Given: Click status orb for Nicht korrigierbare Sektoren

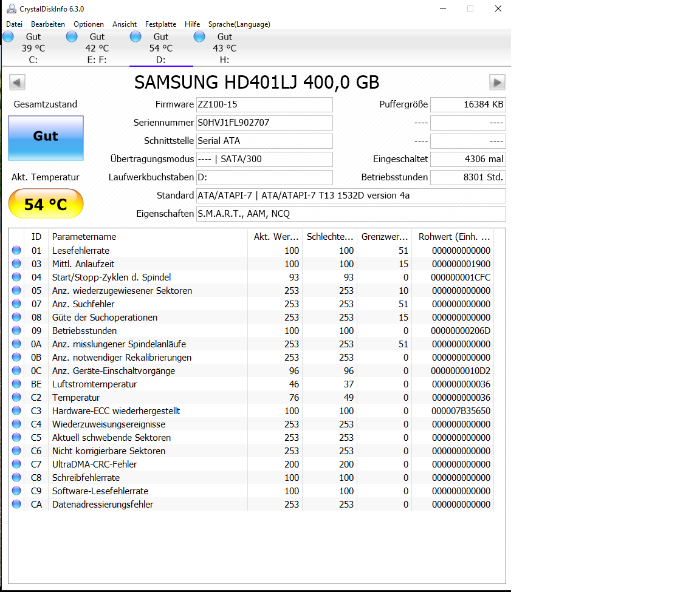Looking at the screenshot, I should (x=16, y=451).
